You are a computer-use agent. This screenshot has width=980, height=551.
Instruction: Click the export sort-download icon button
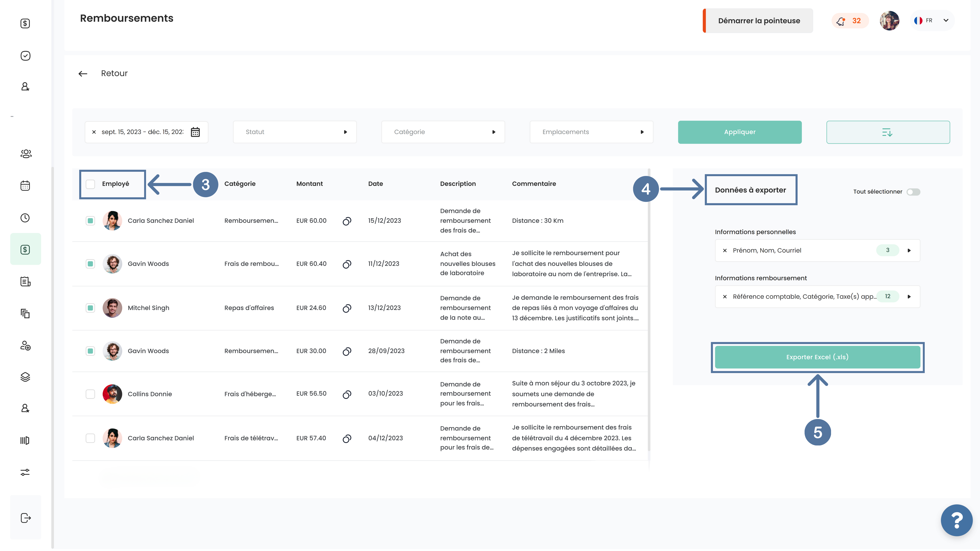(888, 132)
